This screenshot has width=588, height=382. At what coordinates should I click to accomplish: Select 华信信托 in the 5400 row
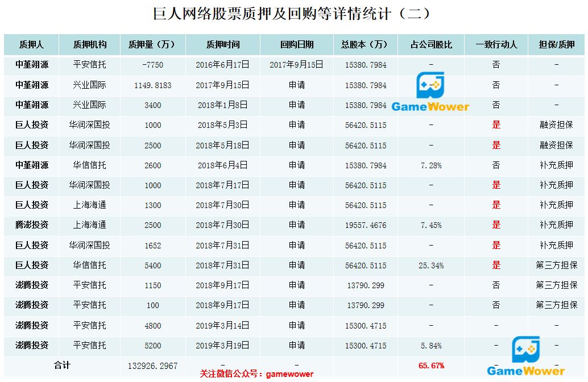[x=90, y=265]
